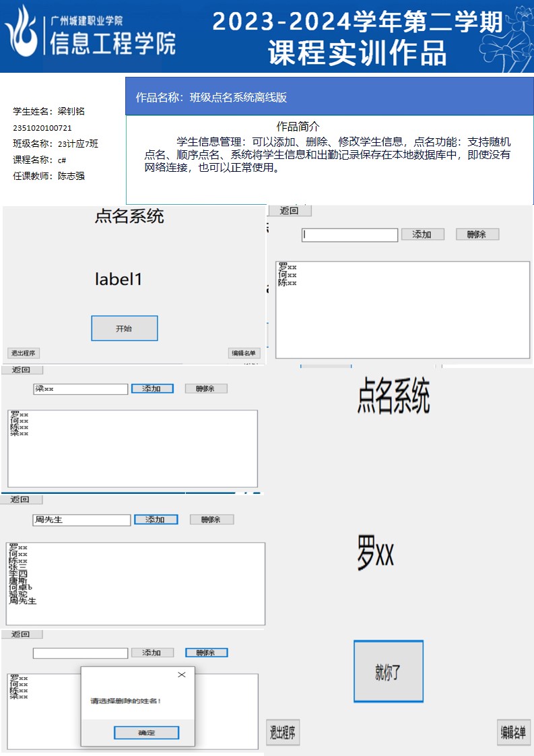Focus the text field containing 周先生
534x756 pixels.
(x=81, y=520)
